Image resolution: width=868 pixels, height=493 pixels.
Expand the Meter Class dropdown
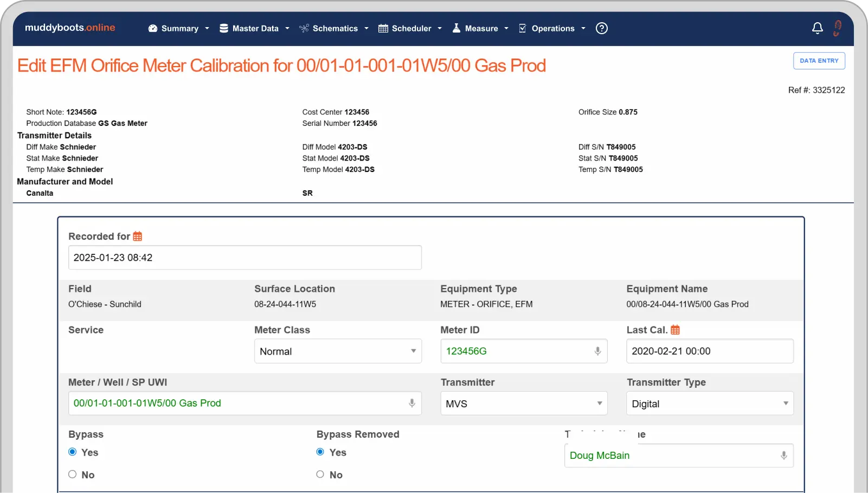click(x=338, y=351)
